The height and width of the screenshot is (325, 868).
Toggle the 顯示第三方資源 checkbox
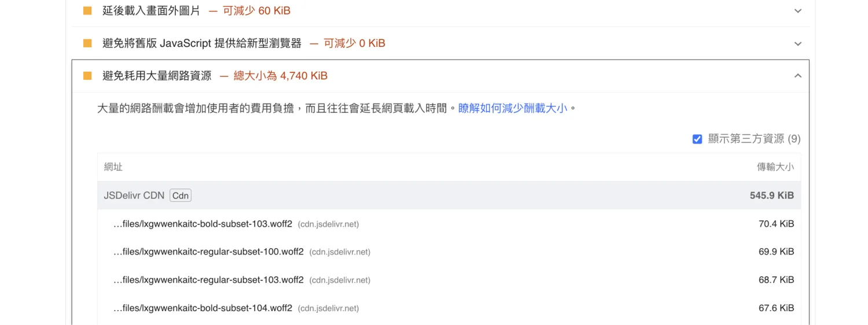(x=697, y=139)
